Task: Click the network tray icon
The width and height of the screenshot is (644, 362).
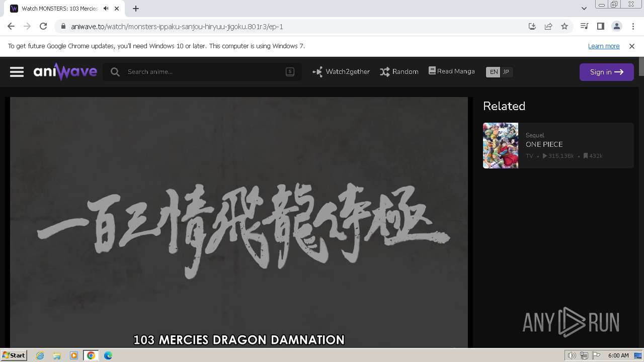Action: (584, 355)
